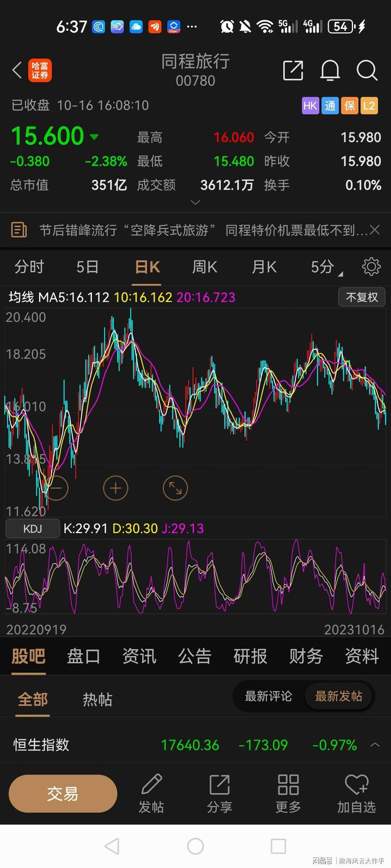This screenshot has width=391, height=868.
Task: Add to watchlist via 加自选 heart
Action: (x=357, y=794)
